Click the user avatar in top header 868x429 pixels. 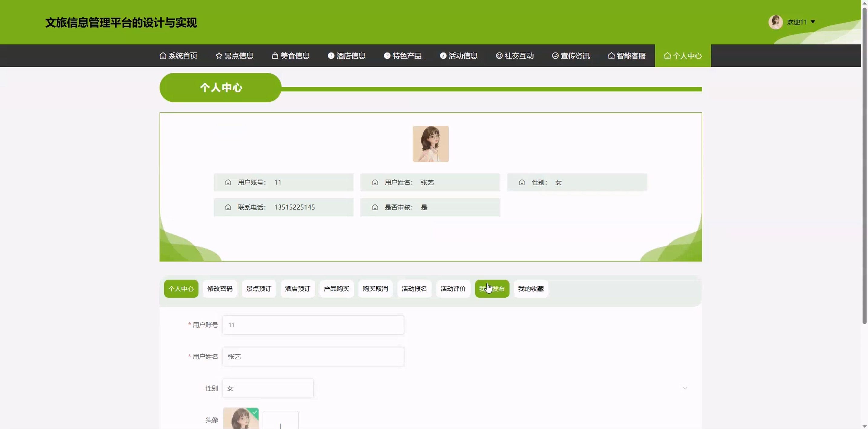[x=775, y=22]
